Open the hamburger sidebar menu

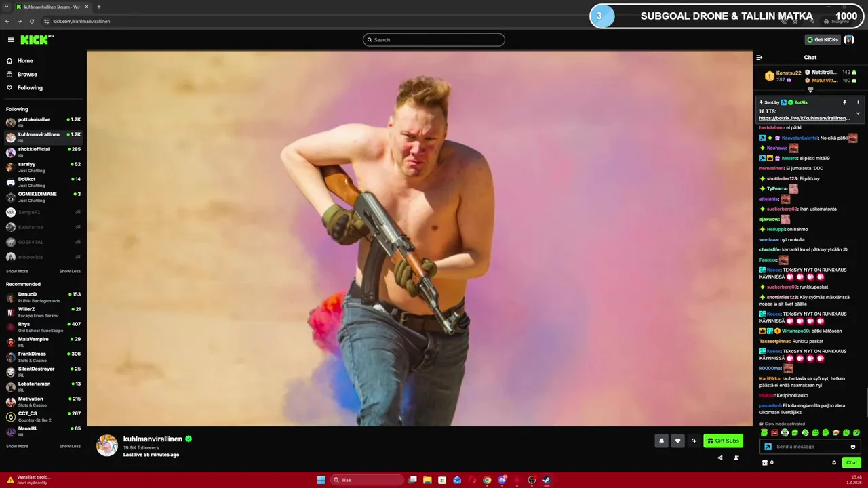click(x=11, y=40)
